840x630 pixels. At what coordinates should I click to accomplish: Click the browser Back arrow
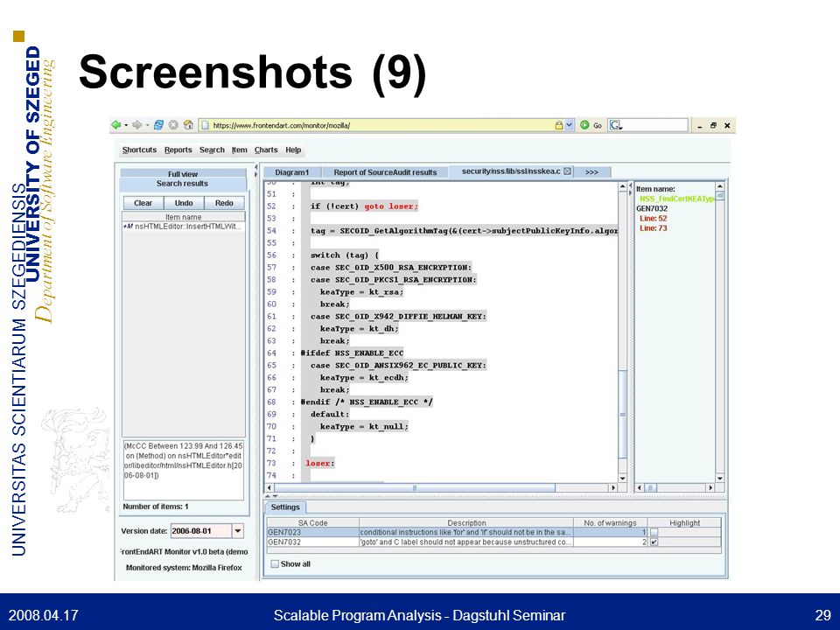115,125
